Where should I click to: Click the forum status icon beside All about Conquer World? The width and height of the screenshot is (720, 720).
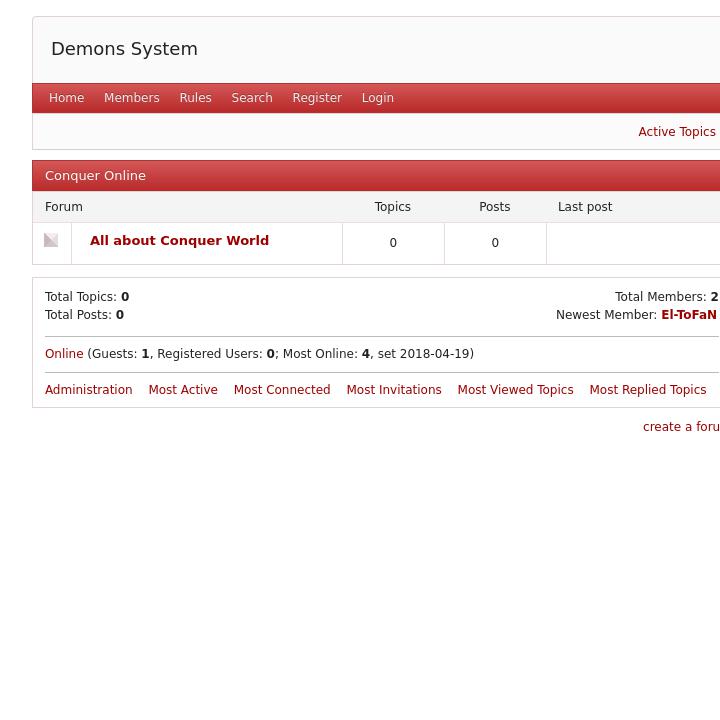point(51,240)
